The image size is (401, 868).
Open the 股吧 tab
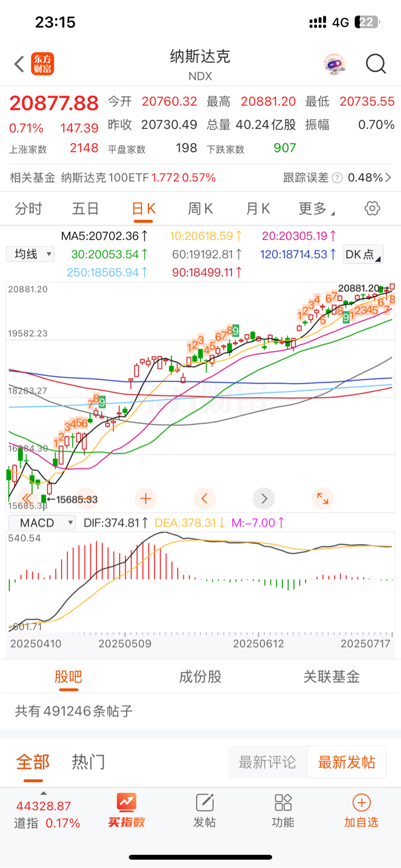coord(68,677)
